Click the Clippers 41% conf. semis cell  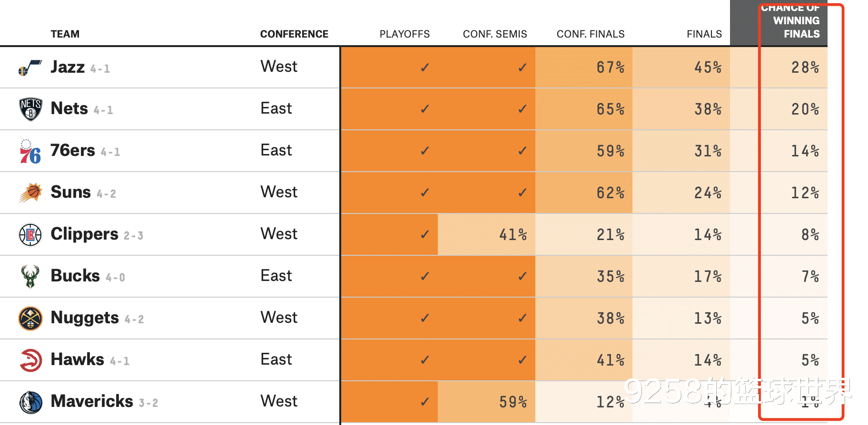513,235
